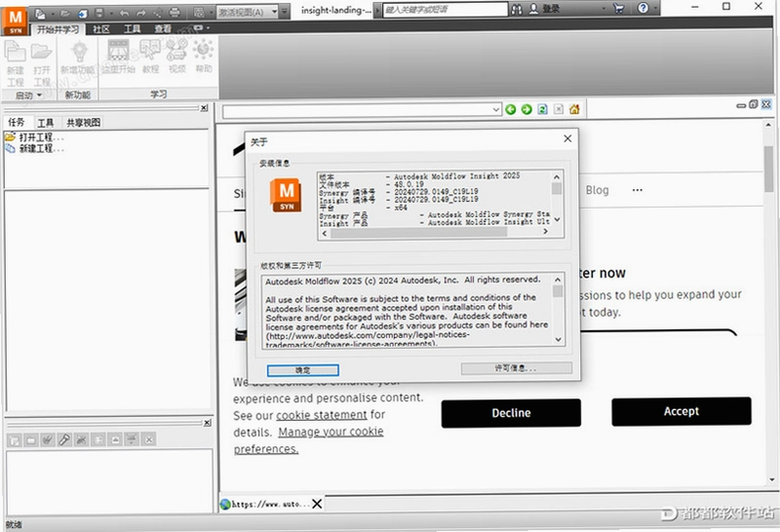Click the 视频 ribbon button

click(176, 57)
